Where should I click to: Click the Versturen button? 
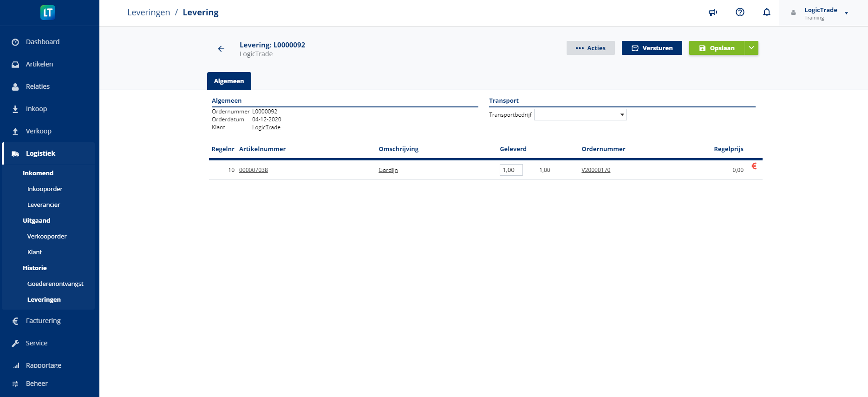652,48
